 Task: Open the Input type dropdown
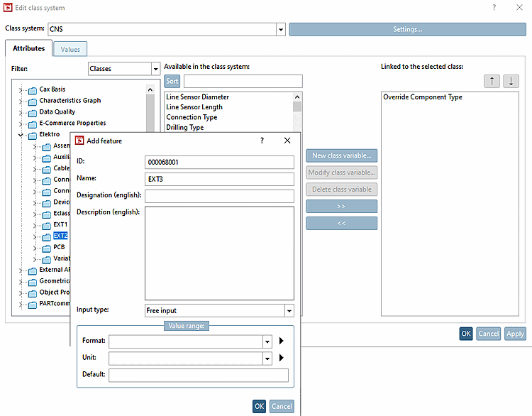pos(289,311)
